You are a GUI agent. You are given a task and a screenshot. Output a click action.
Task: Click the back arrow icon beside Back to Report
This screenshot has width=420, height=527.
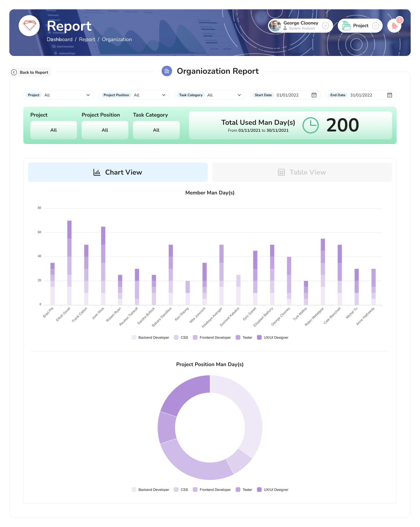(x=14, y=72)
